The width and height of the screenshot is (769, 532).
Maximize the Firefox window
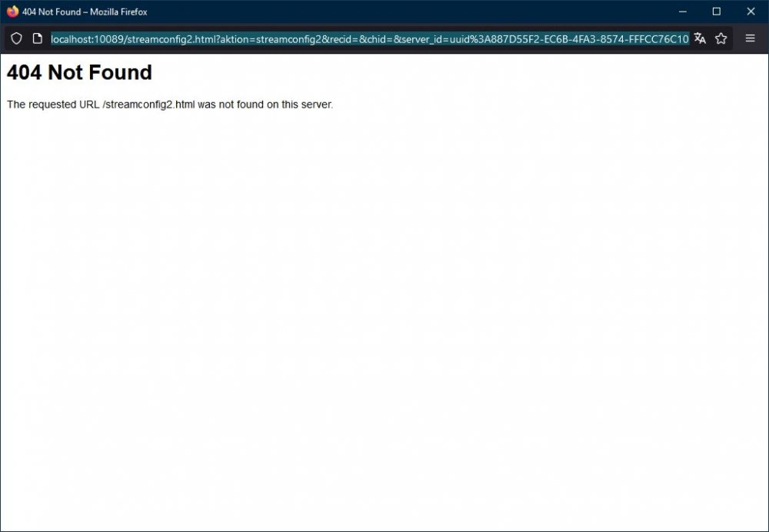[x=717, y=12]
